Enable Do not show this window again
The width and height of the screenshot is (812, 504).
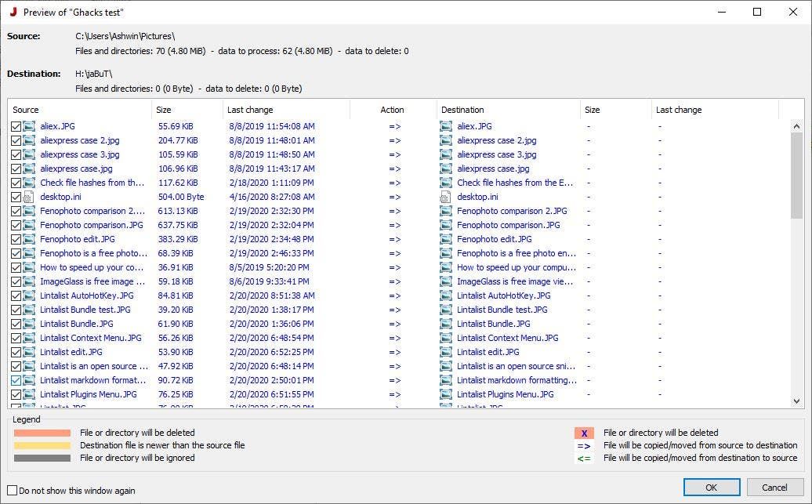pos(12,490)
